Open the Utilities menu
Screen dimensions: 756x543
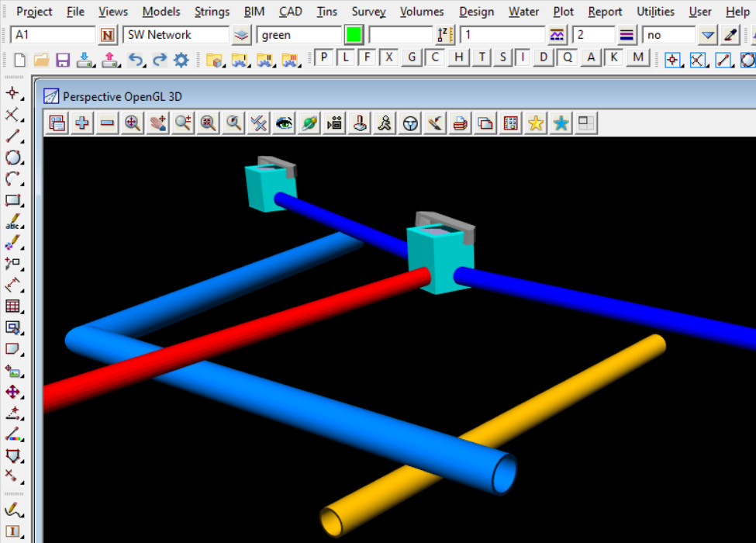[x=655, y=11]
